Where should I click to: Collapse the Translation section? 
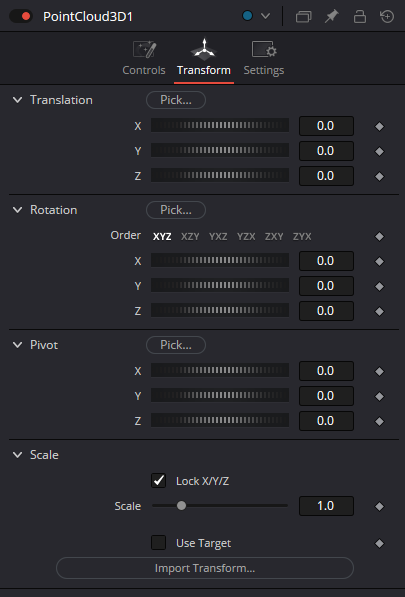(18, 100)
